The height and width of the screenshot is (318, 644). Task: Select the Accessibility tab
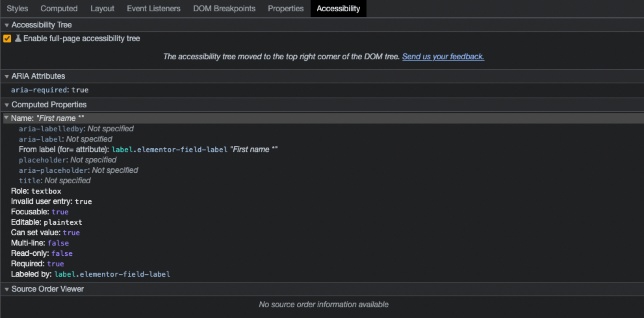[x=338, y=9]
